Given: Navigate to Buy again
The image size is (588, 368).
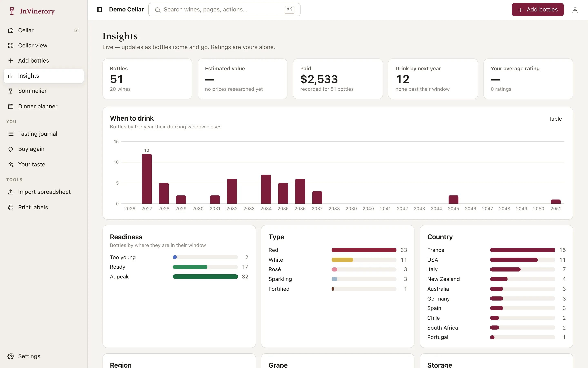Looking at the screenshot, I should pyautogui.click(x=44, y=149).
